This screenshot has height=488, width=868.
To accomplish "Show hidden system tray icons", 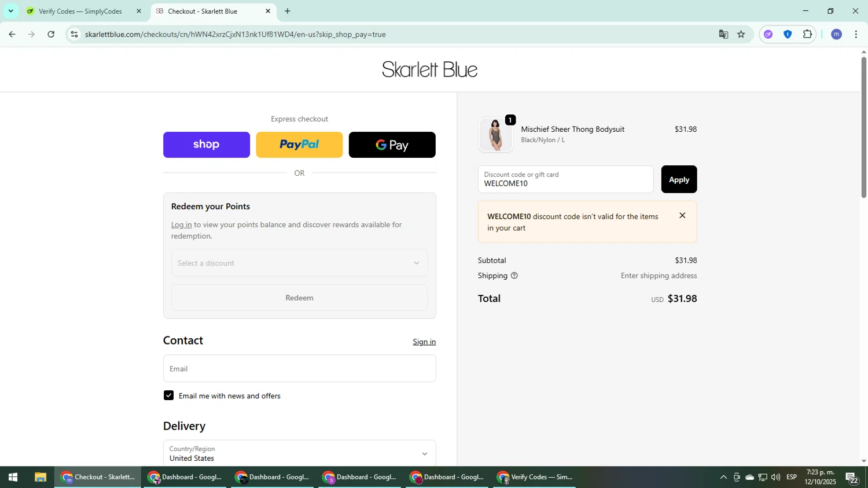I will (723, 478).
